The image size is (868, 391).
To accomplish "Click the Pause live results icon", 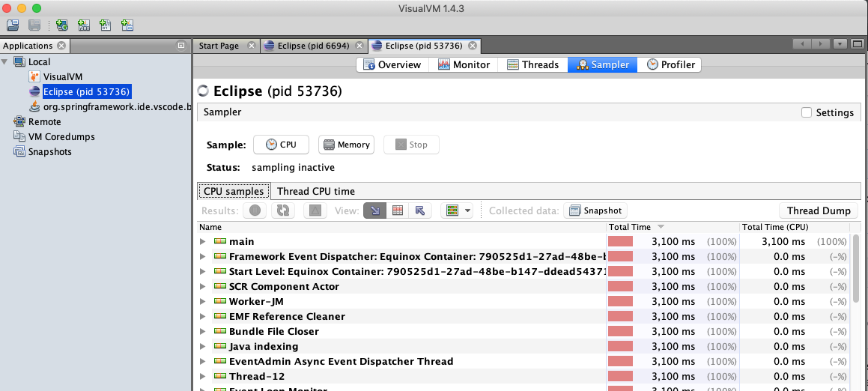I will click(x=255, y=210).
